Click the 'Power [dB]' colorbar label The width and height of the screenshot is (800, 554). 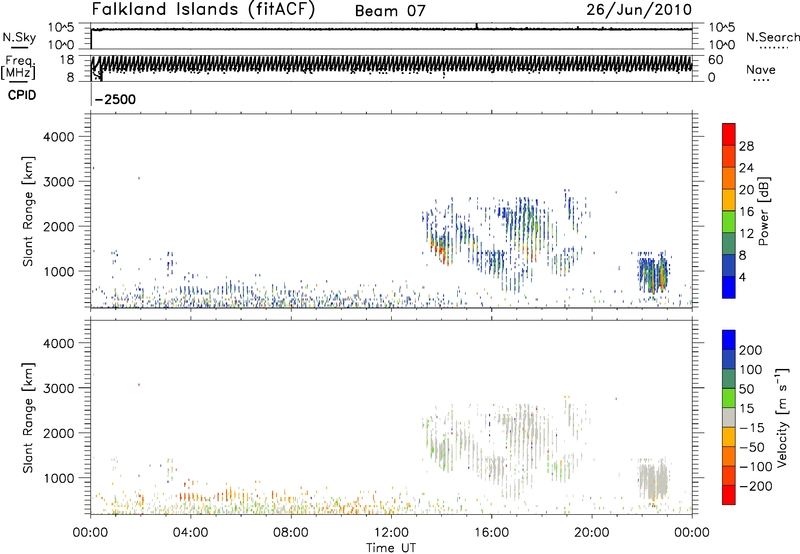click(x=763, y=211)
